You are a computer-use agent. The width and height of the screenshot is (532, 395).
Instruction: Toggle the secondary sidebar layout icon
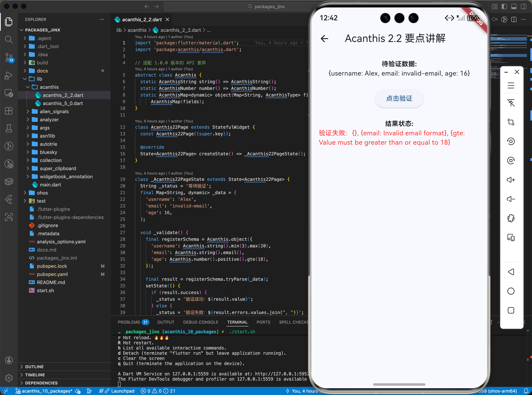pyautogui.click(x=523, y=6)
